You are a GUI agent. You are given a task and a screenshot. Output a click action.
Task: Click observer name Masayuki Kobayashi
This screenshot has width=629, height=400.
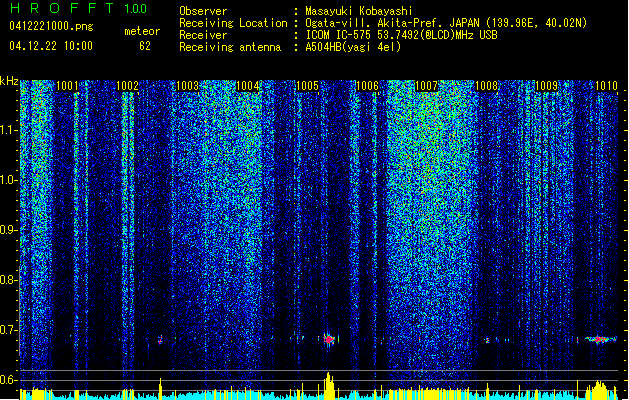tap(359, 11)
